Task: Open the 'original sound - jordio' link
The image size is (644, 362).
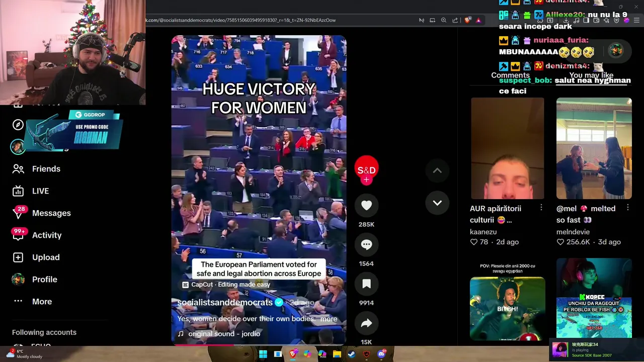Action: (x=224, y=334)
